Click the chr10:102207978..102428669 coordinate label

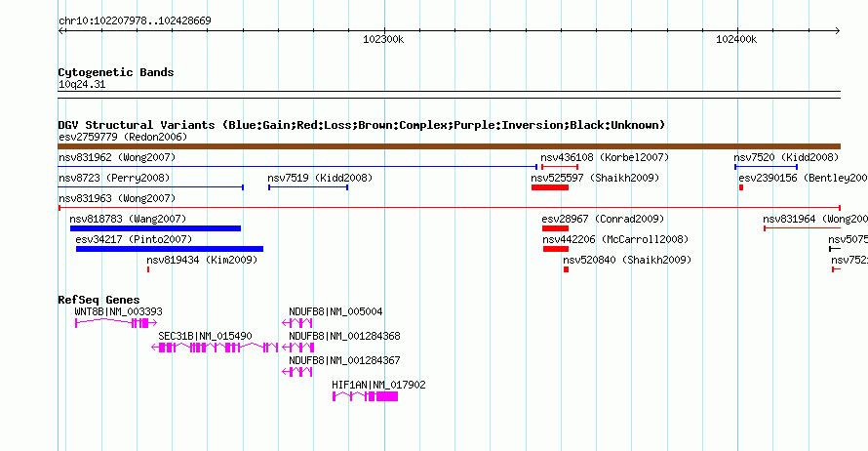[x=135, y=21]
